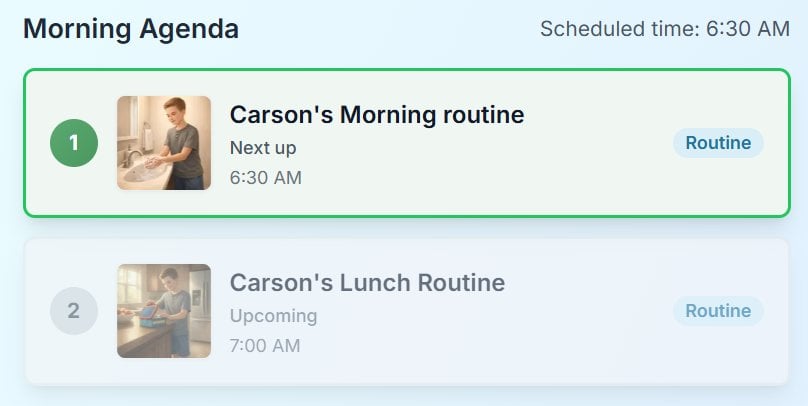The height and width of the screenshot is (406, 808).
Task: Click the refrigerator in lunch routine thumbnail
Action: click(x=200, y=304)
